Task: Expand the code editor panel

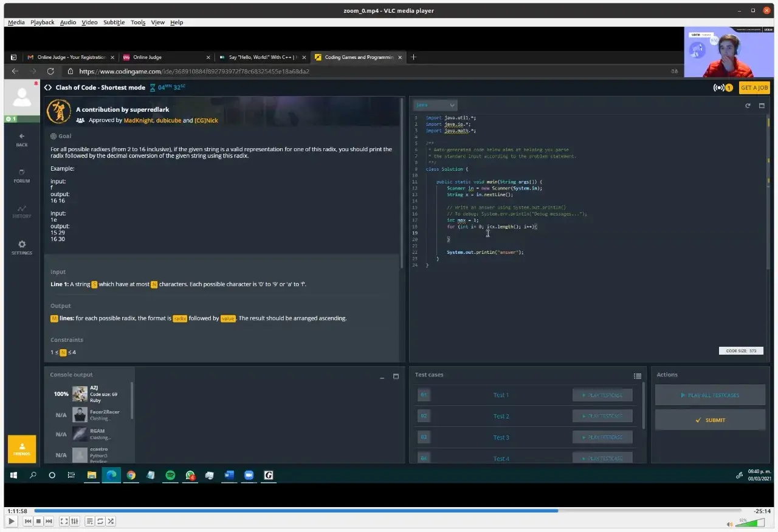Action: point(762,106)
